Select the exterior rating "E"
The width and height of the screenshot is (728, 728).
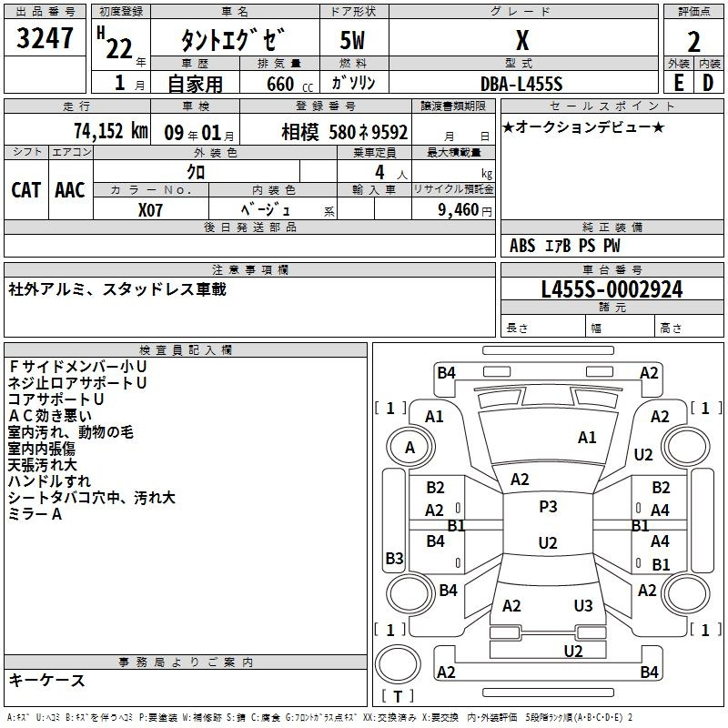coord(678,83)
